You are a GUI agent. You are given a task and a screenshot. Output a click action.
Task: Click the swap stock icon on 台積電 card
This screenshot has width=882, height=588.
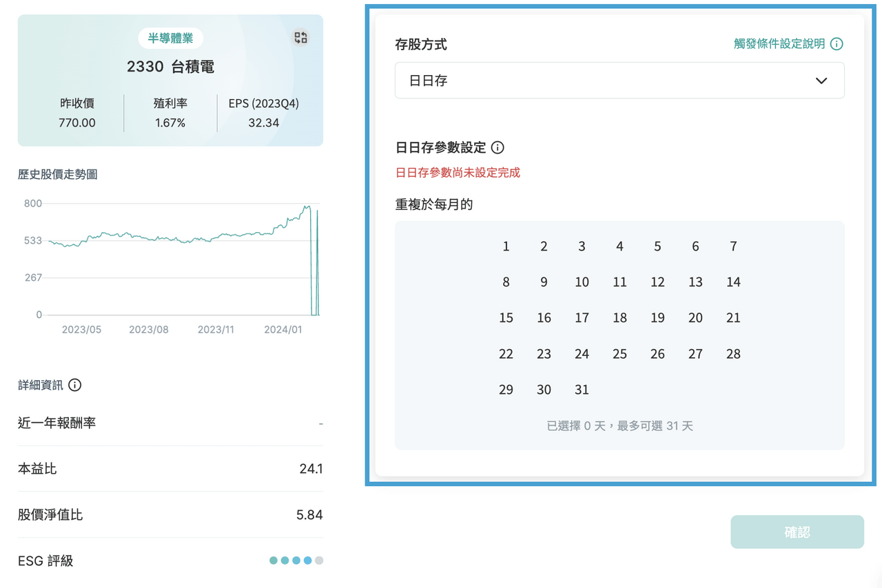coord(300,38)
